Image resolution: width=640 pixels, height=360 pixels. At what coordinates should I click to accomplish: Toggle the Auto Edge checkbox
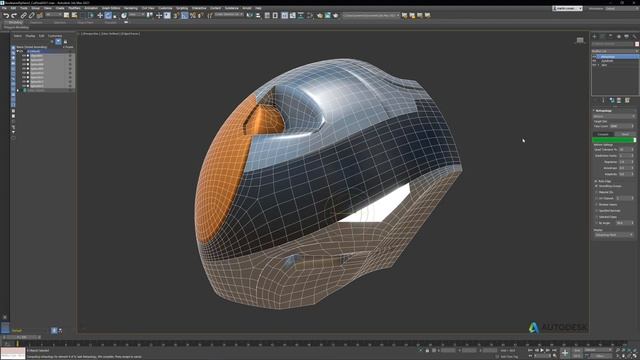596,181
